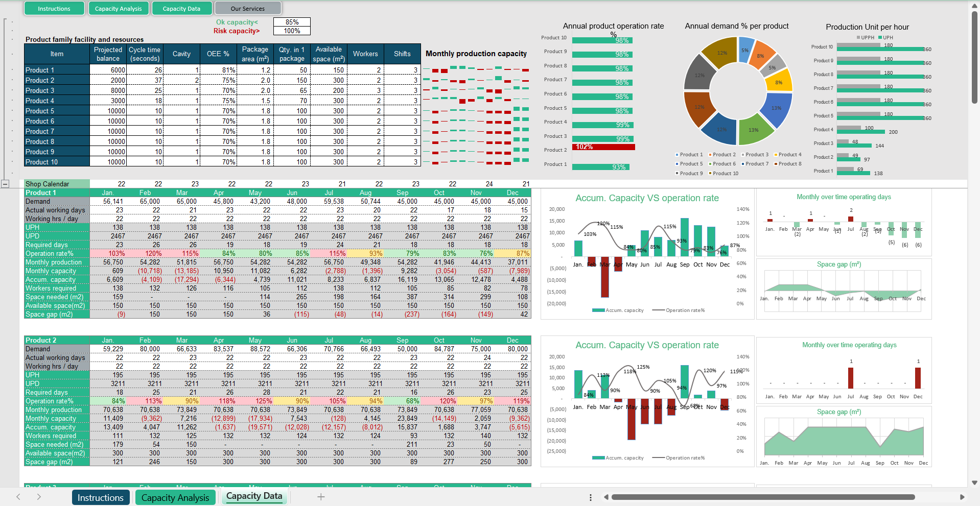Switch to the Capacity Analysis sheet tab

[175, 497]
